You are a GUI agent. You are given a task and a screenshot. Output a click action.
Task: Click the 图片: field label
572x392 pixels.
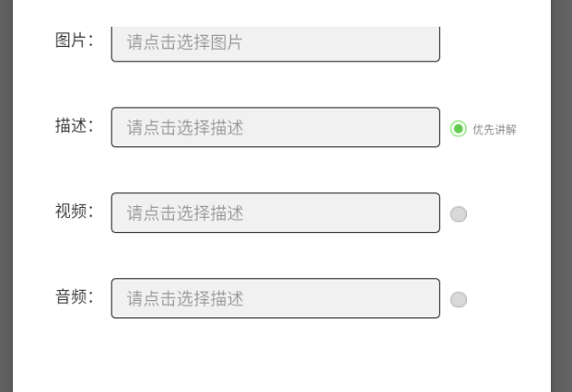pos(75,41)
